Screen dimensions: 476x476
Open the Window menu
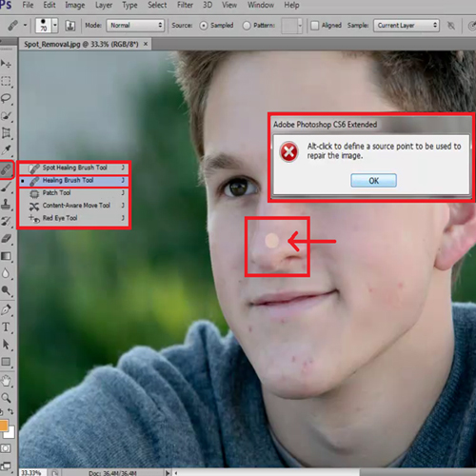click(x=261, y=5)
